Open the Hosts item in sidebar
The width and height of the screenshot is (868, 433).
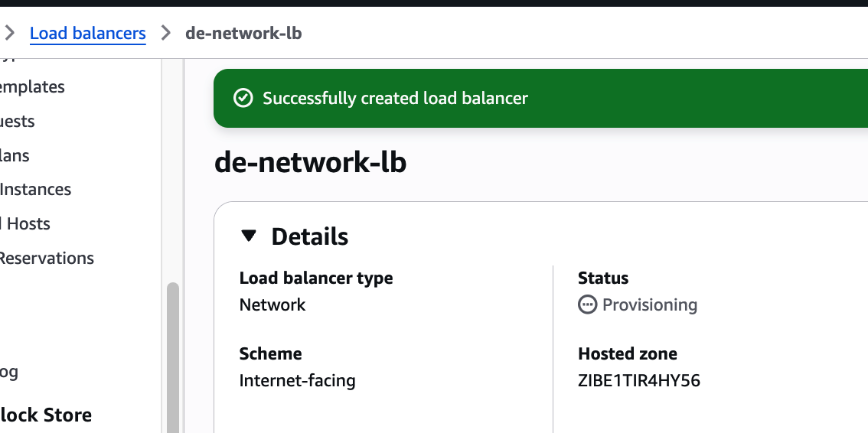click(27, 224)
